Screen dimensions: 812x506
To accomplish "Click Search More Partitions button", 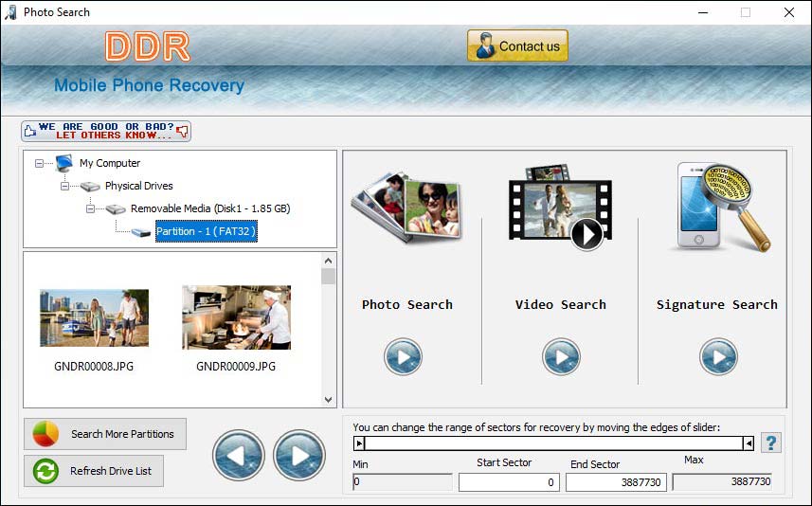I will click(105, 434).
